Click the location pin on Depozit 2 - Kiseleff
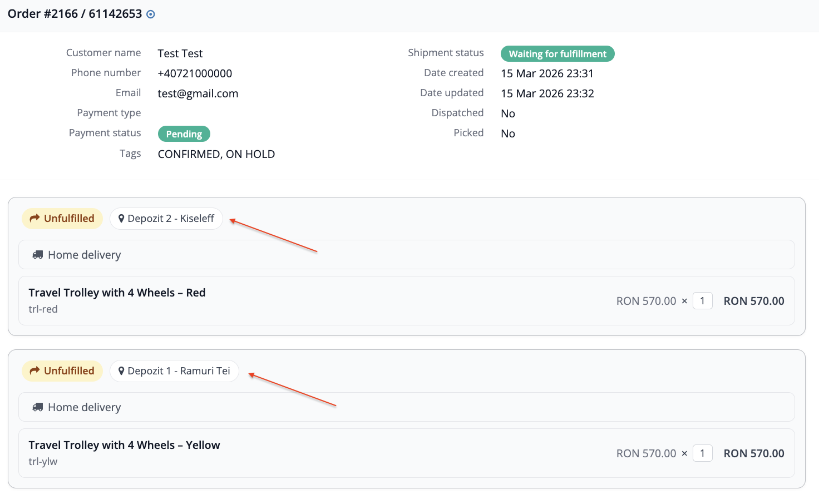The image size is (819, 504). click(121, 219)
